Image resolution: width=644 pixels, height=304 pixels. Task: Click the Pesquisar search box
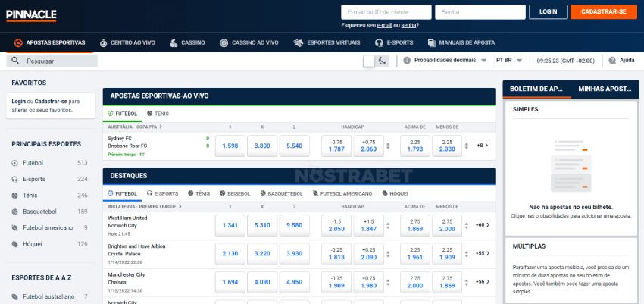pyautogui.click(x=52, y=61)
